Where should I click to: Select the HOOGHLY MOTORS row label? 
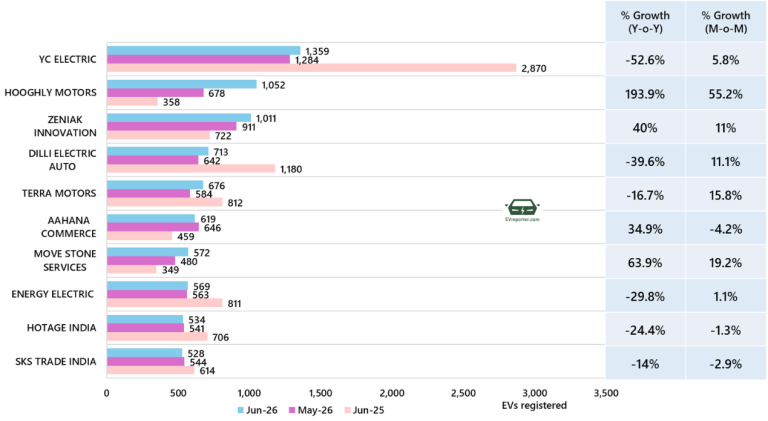coord(50,93)
